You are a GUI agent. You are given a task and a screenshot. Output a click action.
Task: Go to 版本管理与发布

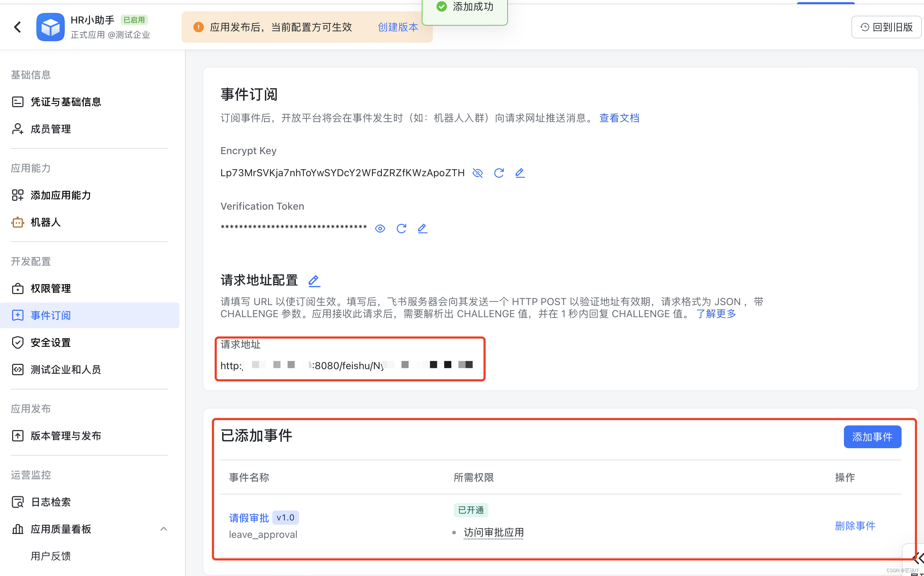(x=65, y=435)
